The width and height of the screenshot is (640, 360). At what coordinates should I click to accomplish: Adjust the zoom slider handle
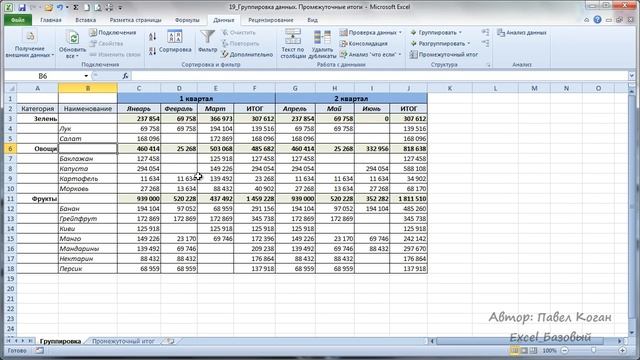coord(593,350)
